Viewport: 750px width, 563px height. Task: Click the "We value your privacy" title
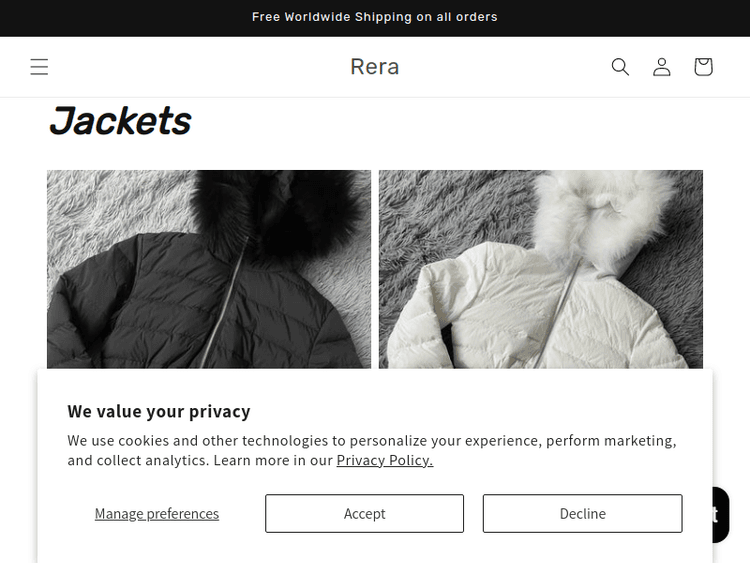[159, 411]
